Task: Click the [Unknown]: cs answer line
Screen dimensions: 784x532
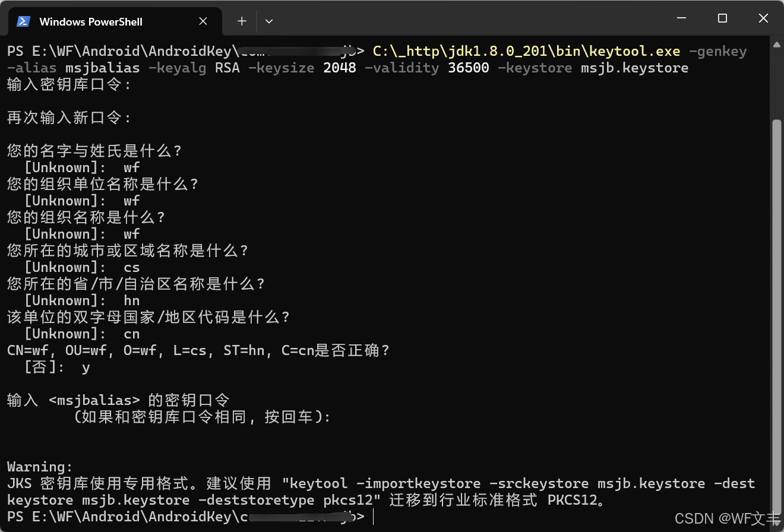Action: tap(82, 267)
